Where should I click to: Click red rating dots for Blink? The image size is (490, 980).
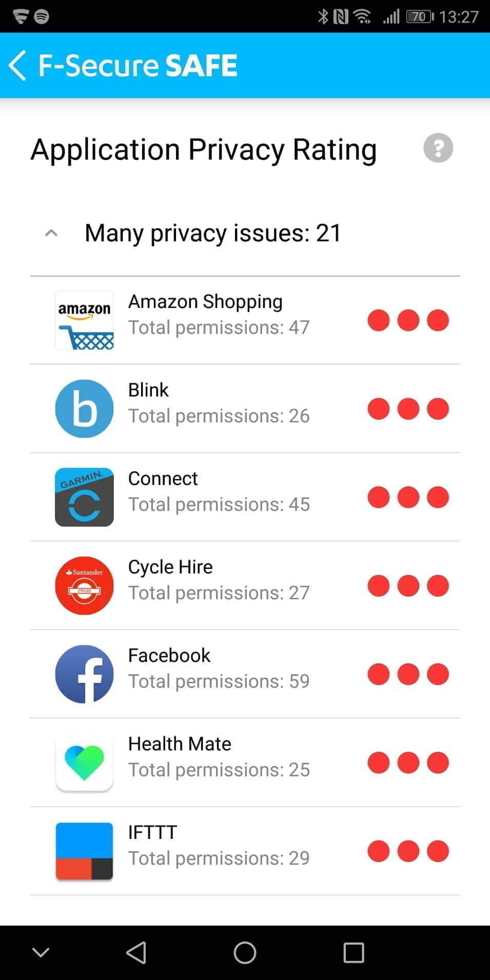tap(408, 409)
